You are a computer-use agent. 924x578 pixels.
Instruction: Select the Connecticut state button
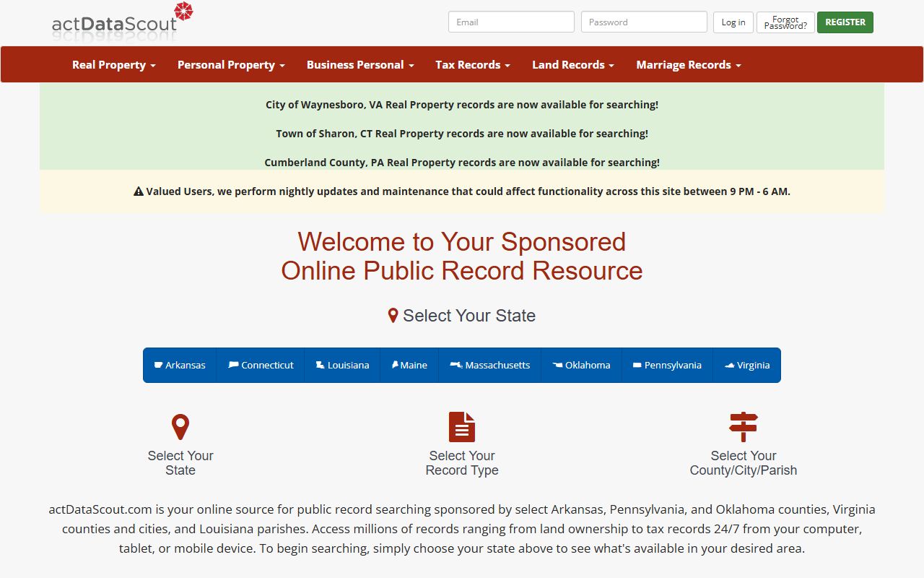pos(261,366)
